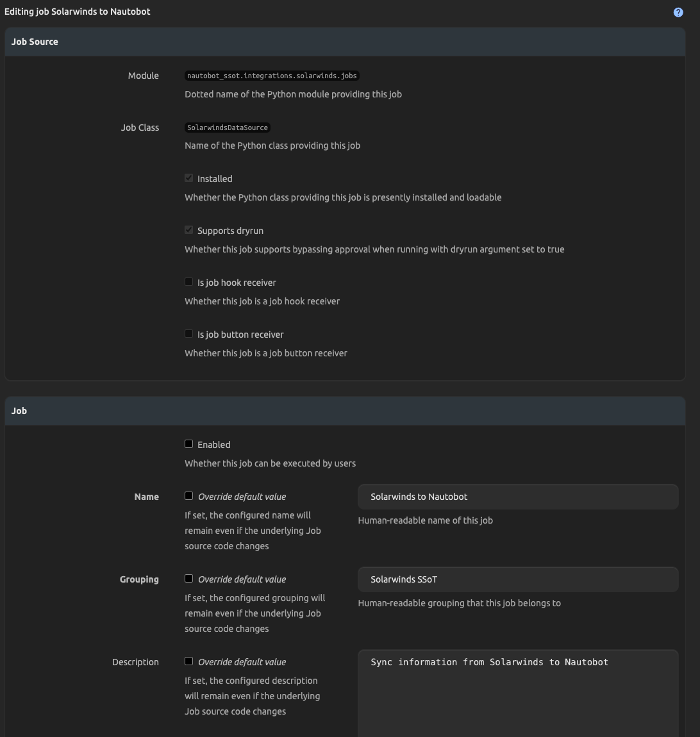Check the Is job hook receiver box
Viewport: 700px width, 737px height.
click(x=189, y=282)
